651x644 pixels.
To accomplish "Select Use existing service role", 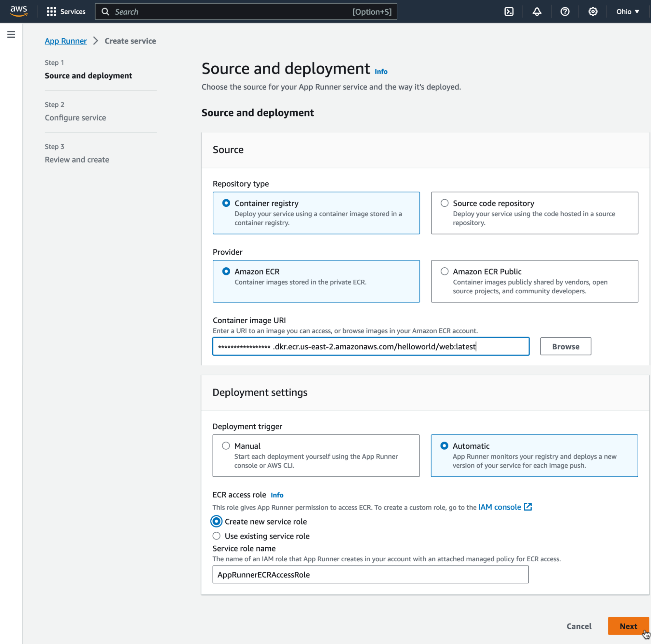I will coord(216,536).
